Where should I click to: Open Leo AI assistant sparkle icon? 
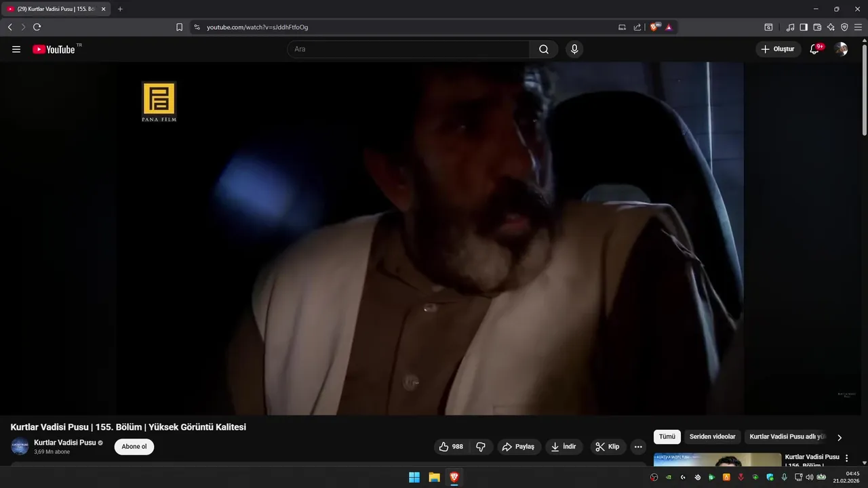(x=831, y=27)
